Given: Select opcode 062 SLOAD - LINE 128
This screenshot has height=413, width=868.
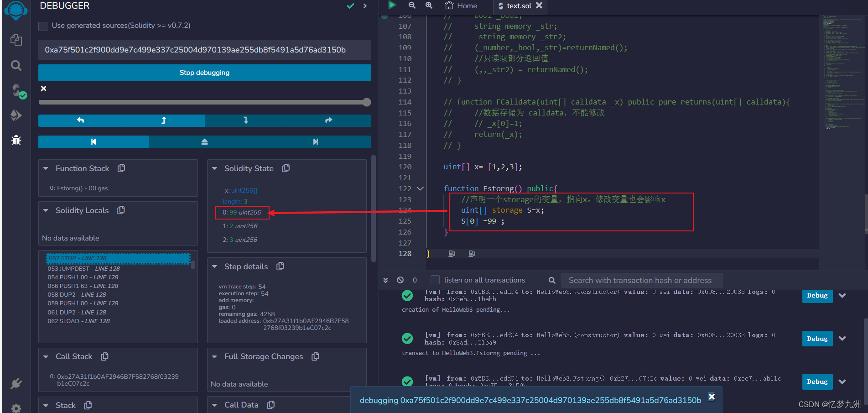Looking at the screenshot, I should [78, 321].
